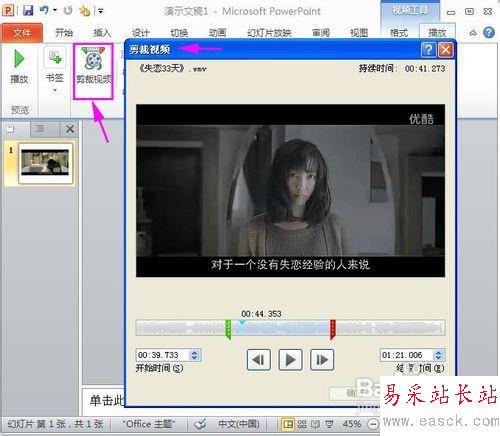The height and width of the screenshot is (436, 500).
Task: Open the 幻灯片放映 ribbon tab
Action: [269, 33]
